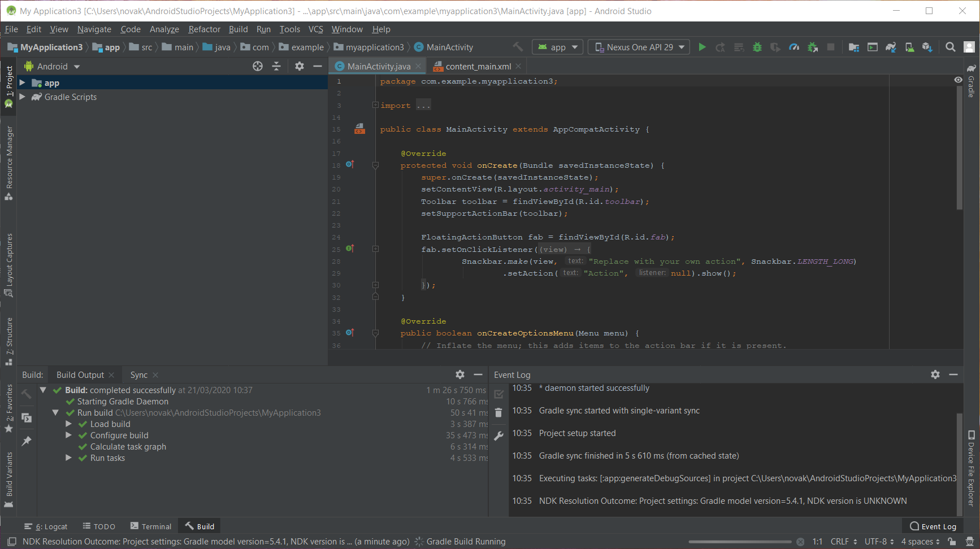Collapse all in Project panel
The width and height of the screenshot is (980, 549).
click(x=276, y=67)
